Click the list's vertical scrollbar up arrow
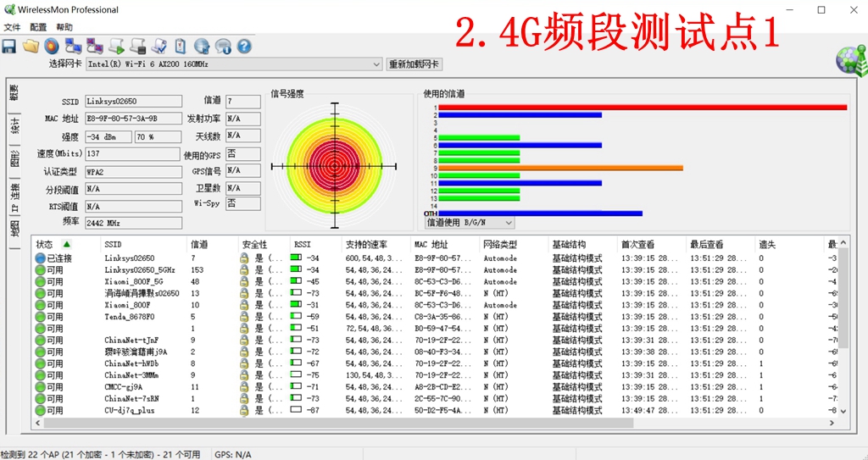Viewport: 868px width, 460px height. point(843,243)
